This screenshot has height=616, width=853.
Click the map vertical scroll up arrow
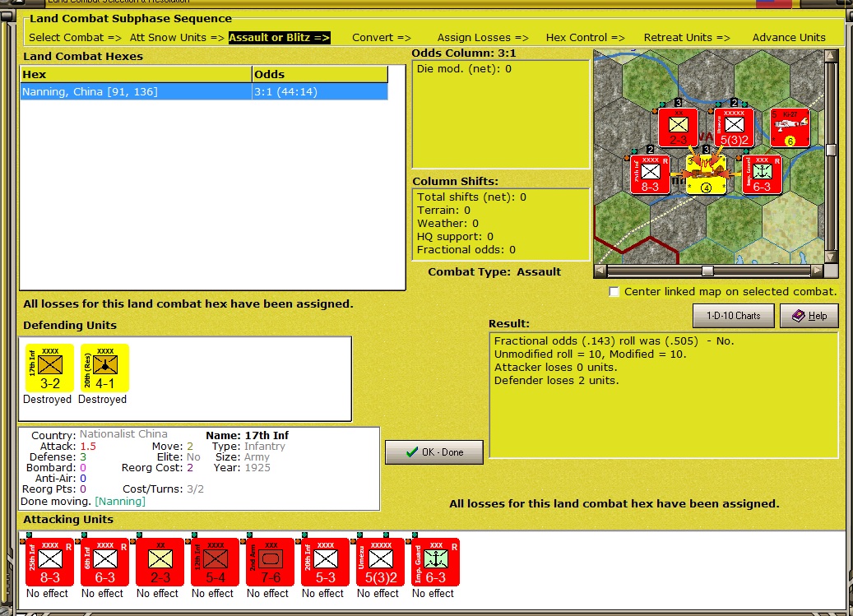831,55
